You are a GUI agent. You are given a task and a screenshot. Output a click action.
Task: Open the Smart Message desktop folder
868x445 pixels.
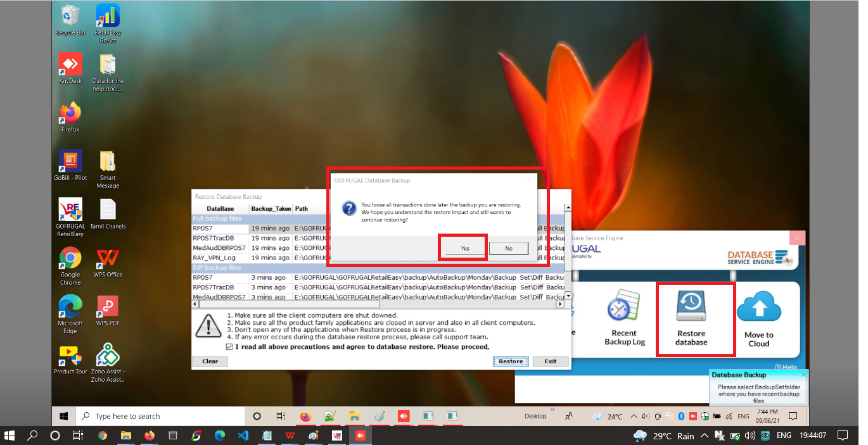click(x=108, y=170)
